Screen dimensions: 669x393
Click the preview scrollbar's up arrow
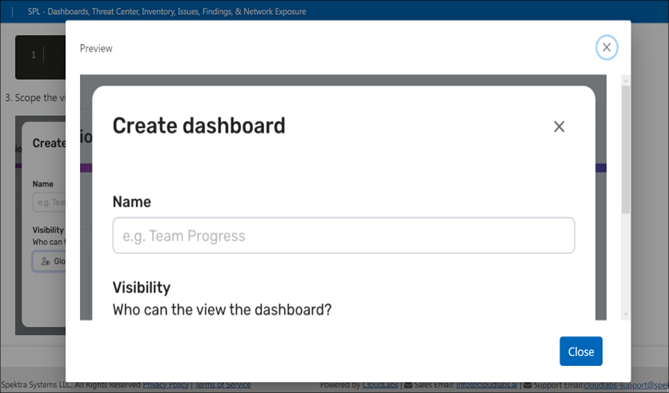pyautogui.click(x=625, y=80)
